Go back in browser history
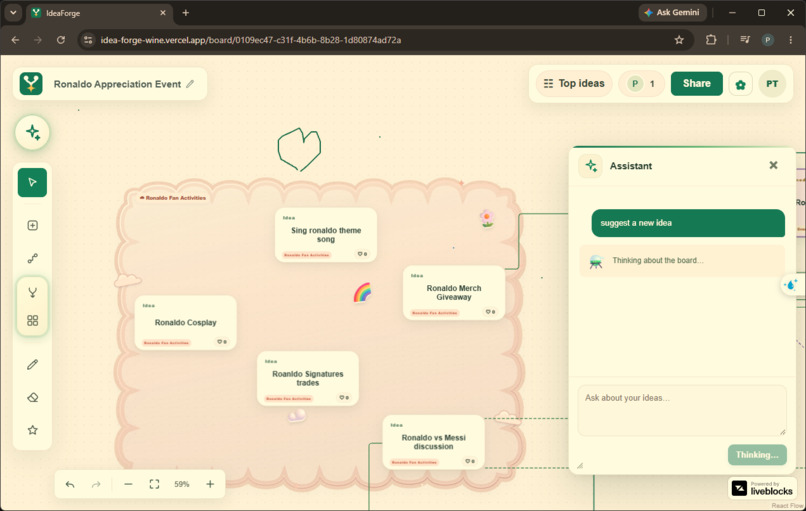The height and width of the screenshot is (511, 806). [x=15, y=40]
